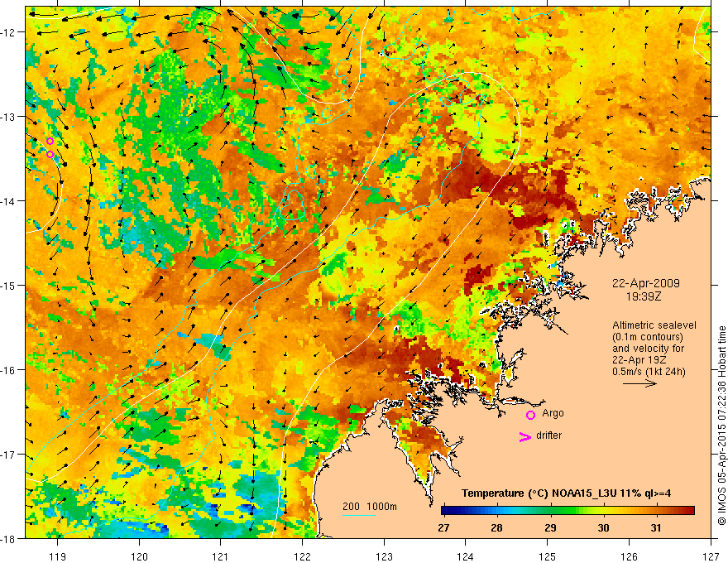Click the magenta Argo circle in legend
This screenshot has width=728, height=563.
pos(530,415)
